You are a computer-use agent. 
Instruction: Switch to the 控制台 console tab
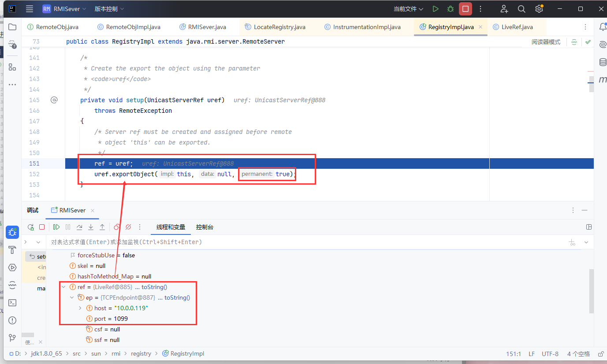tap(205, 227)
